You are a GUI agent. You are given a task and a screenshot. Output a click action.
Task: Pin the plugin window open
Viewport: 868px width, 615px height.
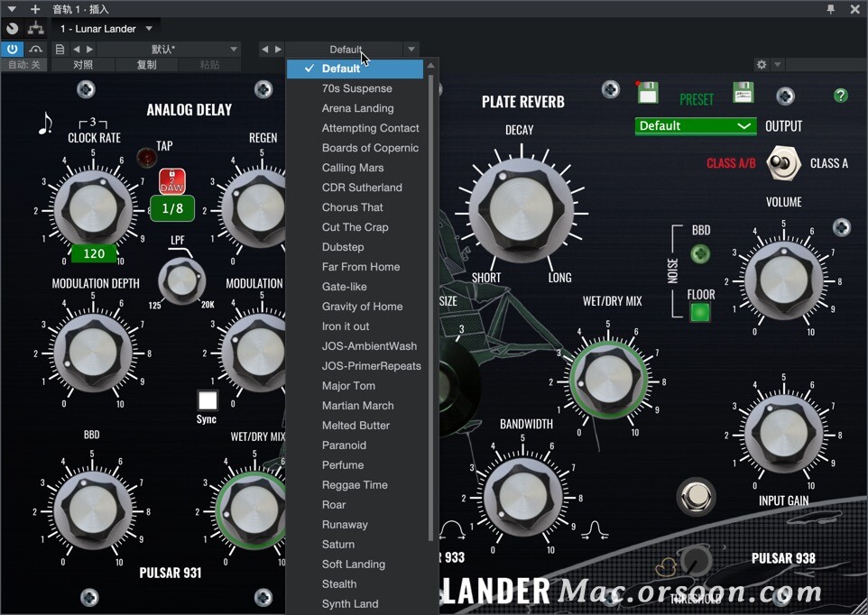[830, 9]
